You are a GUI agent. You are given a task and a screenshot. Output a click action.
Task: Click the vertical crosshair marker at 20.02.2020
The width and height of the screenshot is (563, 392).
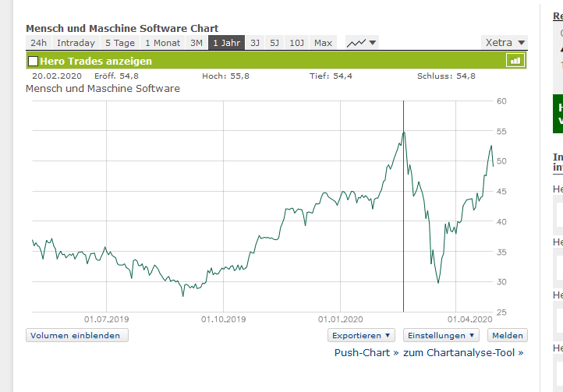click(404, 206)
